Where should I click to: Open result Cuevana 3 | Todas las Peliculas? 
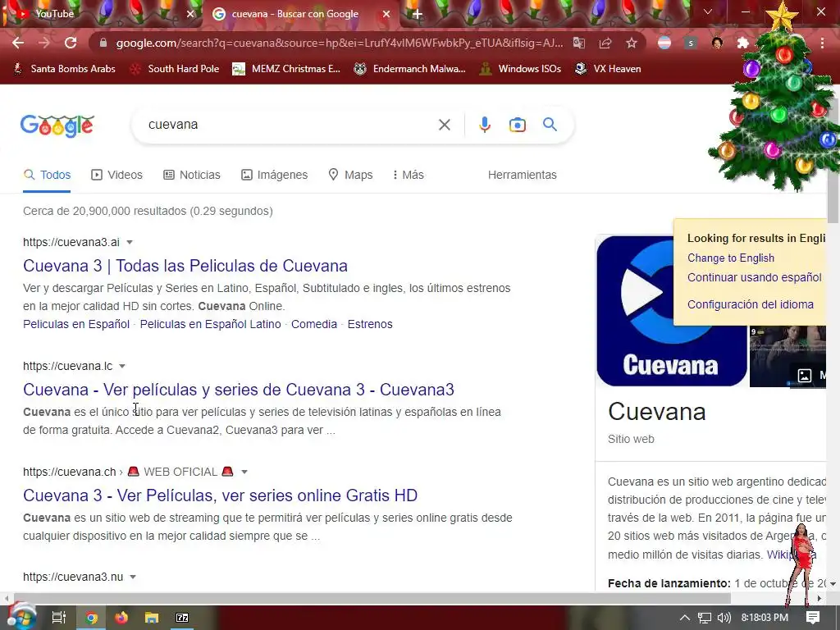[x=185, y=266]
